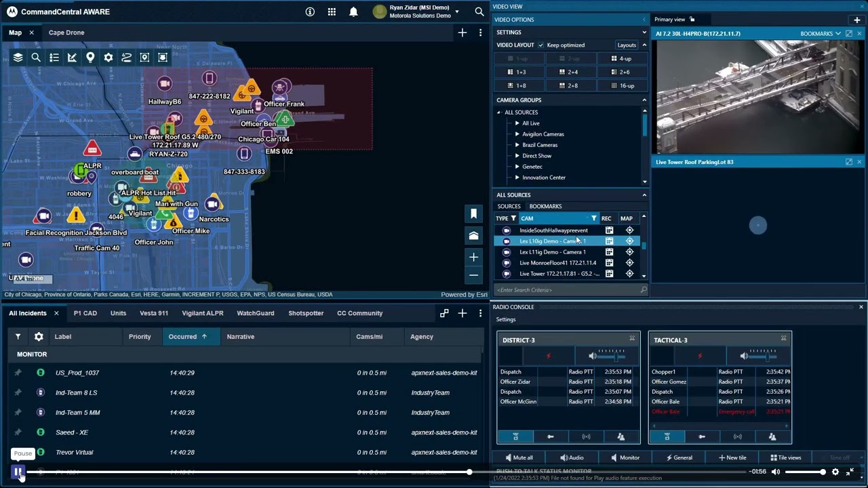The width and height of the screenshot is (868, 488).
Task: Click the search magnifier in the header
Action: point(479,12)
